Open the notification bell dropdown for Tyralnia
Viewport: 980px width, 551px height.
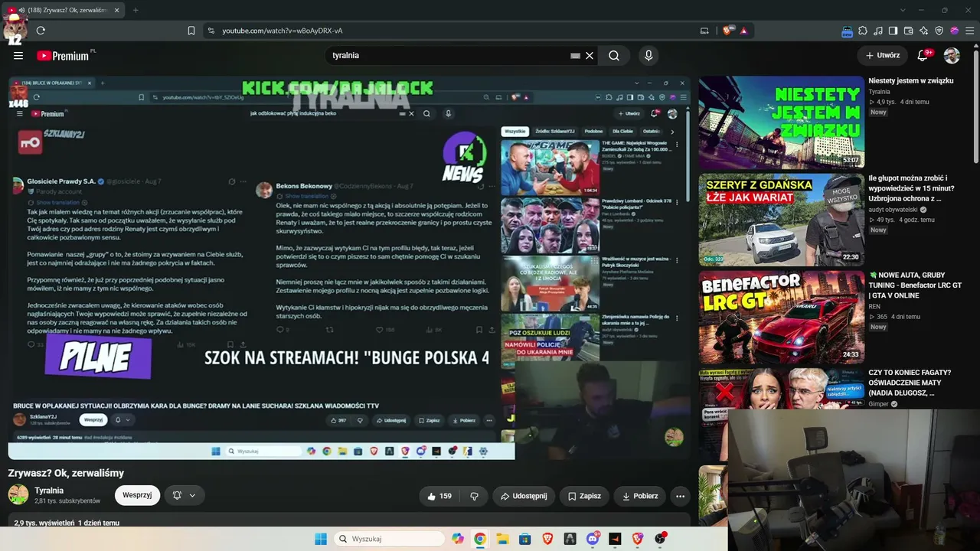[184, 495]
